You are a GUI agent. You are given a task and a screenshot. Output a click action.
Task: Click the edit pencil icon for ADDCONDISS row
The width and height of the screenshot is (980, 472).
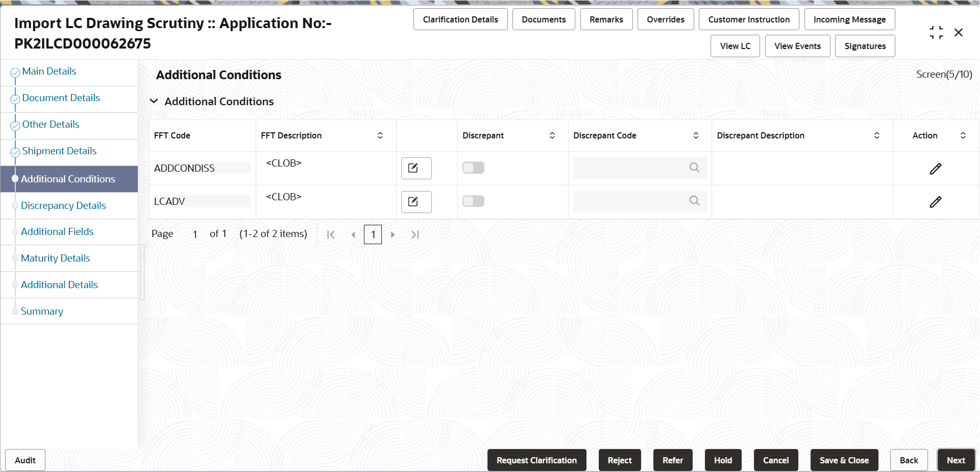click(936, 169)
